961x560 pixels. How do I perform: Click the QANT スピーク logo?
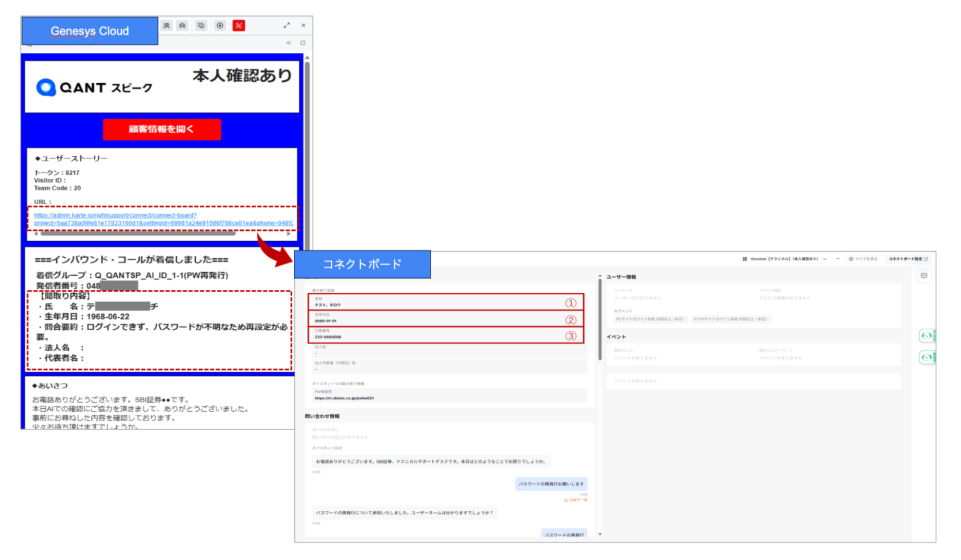click(94, 87)
